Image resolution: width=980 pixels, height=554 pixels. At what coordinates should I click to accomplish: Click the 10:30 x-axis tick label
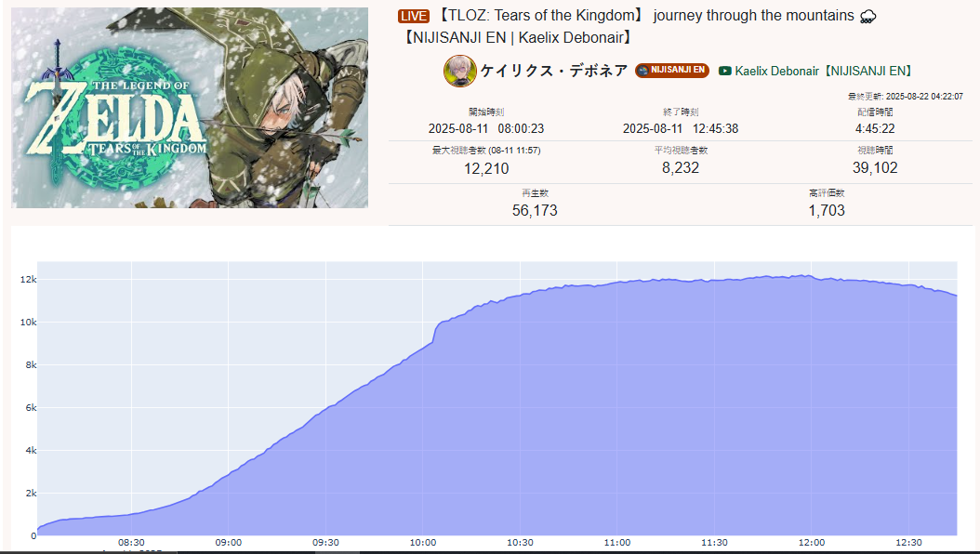coord(520,543)
